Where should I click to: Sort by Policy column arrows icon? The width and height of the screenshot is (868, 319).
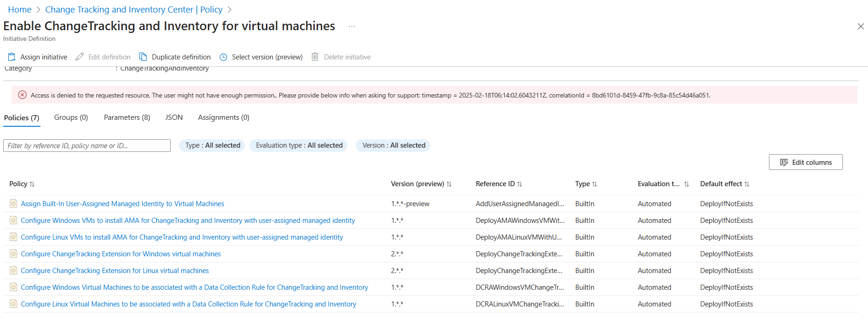click(32, 184)
